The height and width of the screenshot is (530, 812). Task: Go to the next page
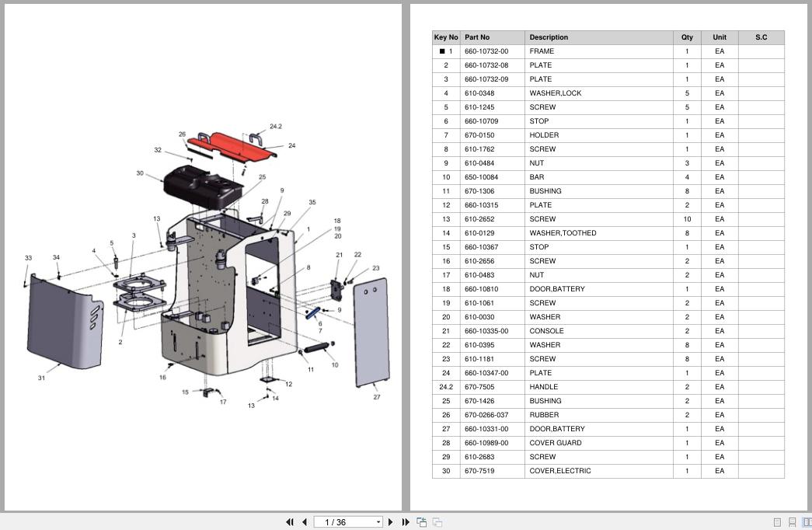(x=391, y=522)
